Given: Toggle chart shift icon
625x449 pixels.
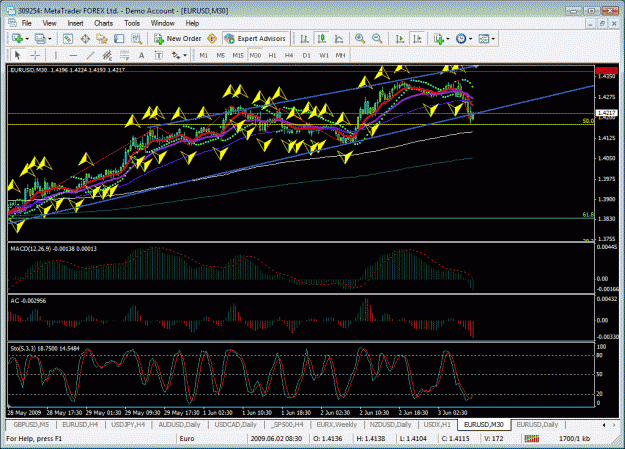Looking at the screenshot, I should [x=417, y=39].
